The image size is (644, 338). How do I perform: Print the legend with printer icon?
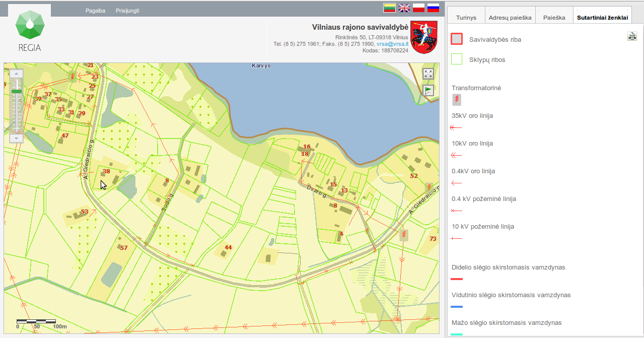coord(632,36)
